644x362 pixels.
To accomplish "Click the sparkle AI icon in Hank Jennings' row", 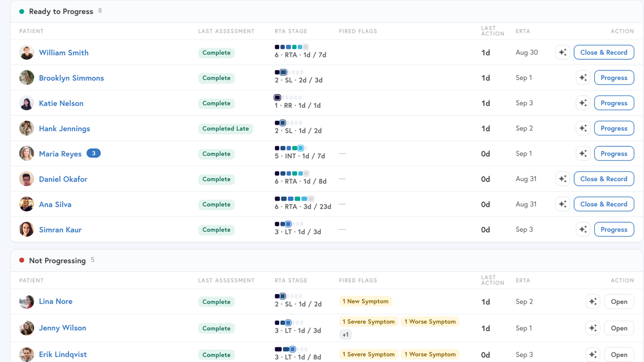I will pos(583,128).
